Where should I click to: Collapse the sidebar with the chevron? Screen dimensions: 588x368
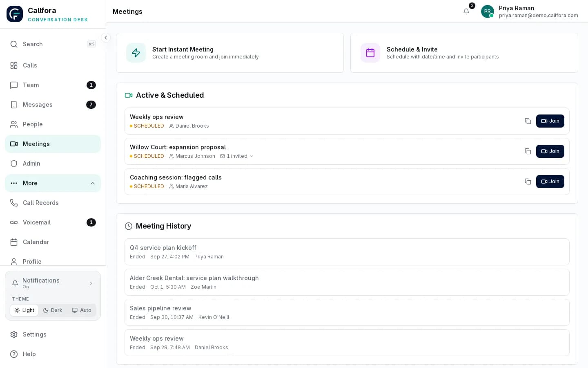[106, 38]
